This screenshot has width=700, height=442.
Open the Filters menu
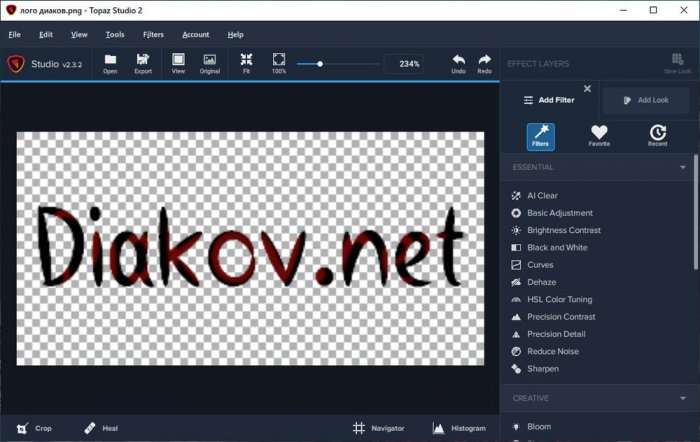(x=153, y=34)
